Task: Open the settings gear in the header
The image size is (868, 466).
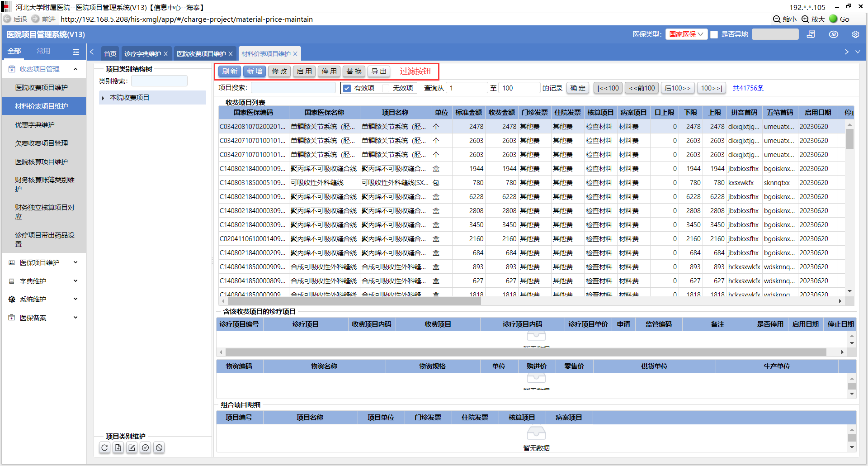Action: click(855, 34)
